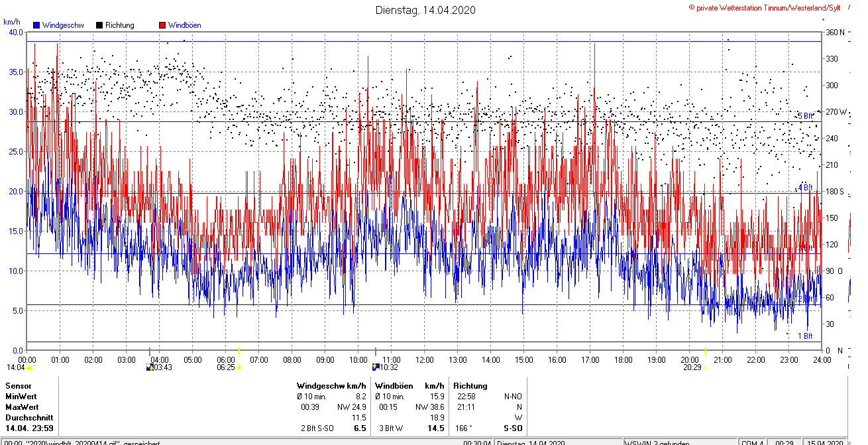Click the 21:11 direction time
Image resolution: width=868 pixels, height=445 pixels.
click(x=466, y=407)
